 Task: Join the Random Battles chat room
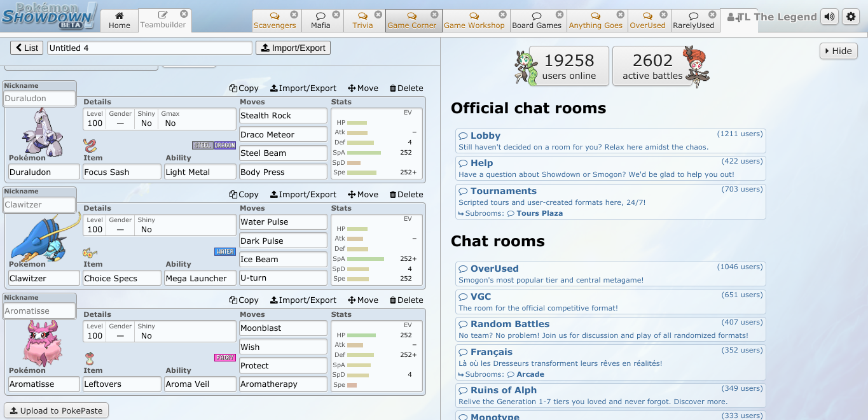coord(610,329)
